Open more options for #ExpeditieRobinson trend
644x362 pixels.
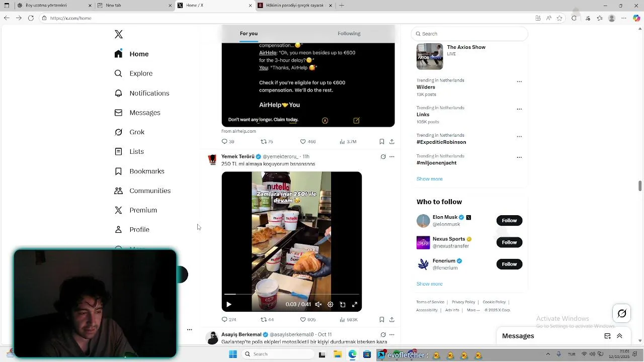519,136
